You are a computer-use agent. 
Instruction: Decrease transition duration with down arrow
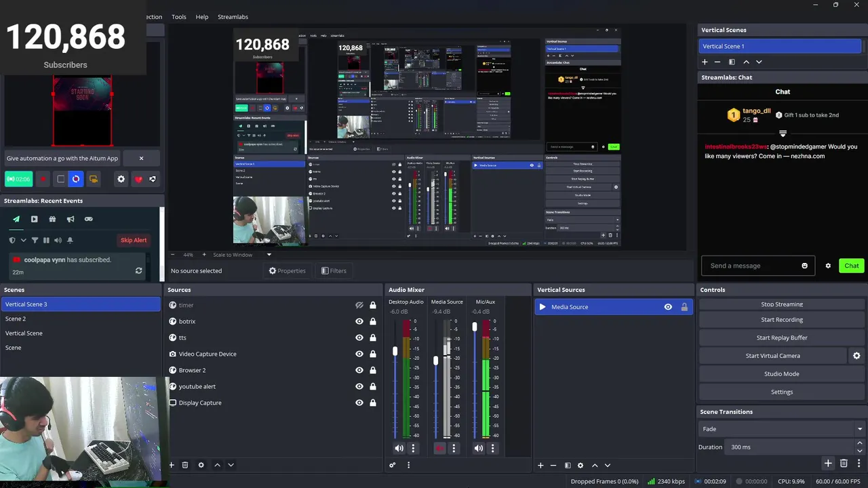click(860, 451)
